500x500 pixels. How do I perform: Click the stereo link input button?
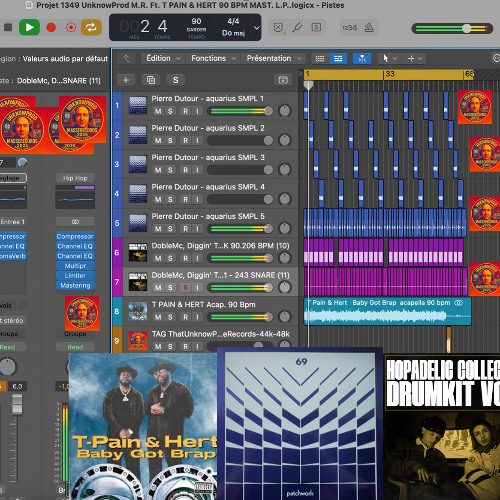pos(75,222)
